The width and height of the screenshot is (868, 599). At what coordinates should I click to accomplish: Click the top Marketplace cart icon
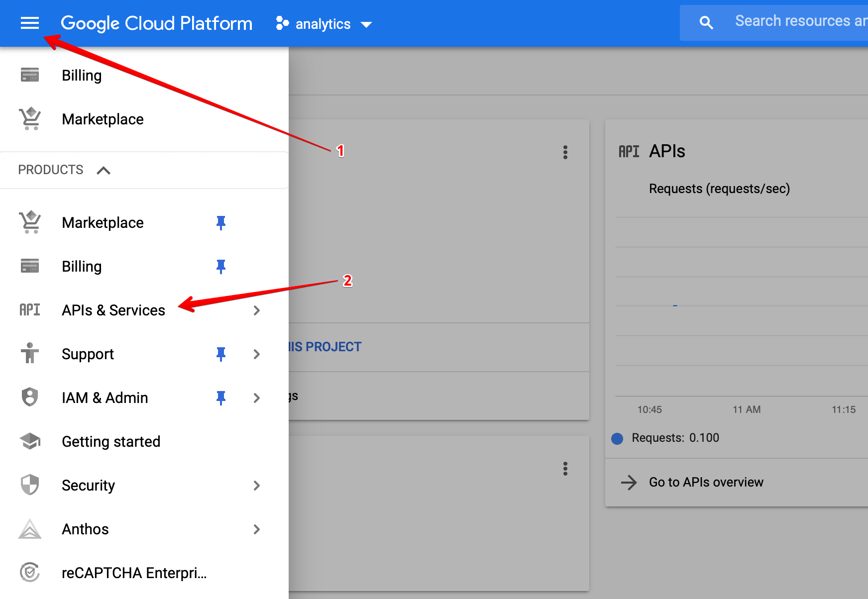(30, 119)
